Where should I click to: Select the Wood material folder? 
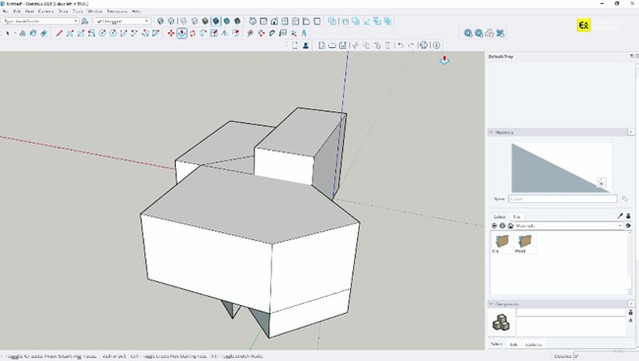(x=524, y=243)
